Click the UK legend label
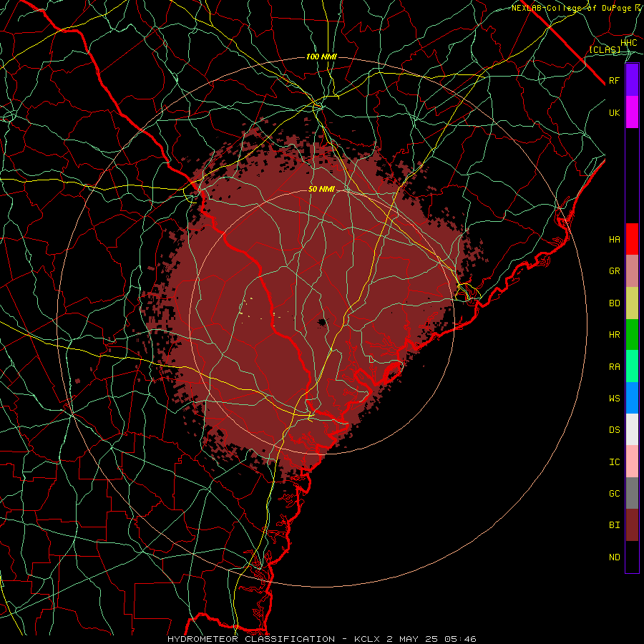Screen dimensions: 644x644 point(614,112)
